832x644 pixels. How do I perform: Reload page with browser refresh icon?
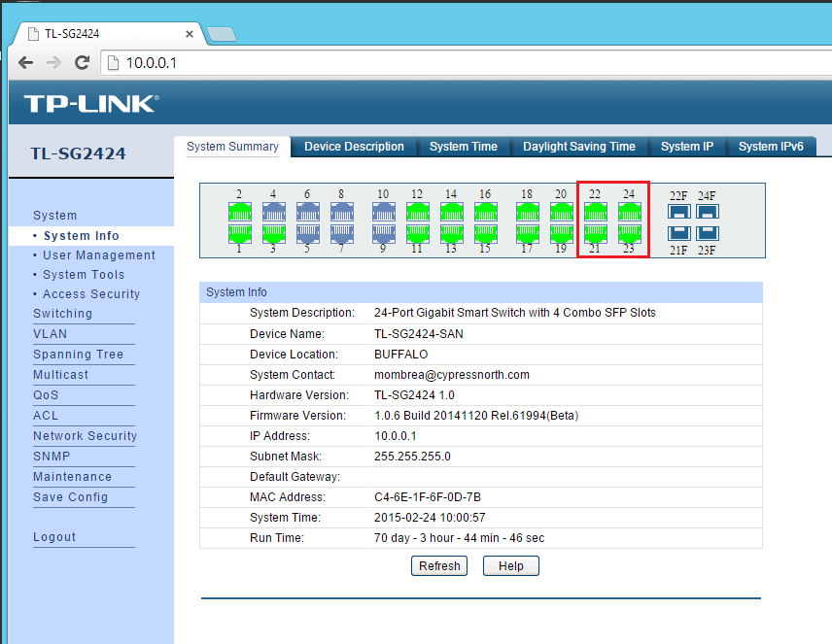[x=83, y=62]
